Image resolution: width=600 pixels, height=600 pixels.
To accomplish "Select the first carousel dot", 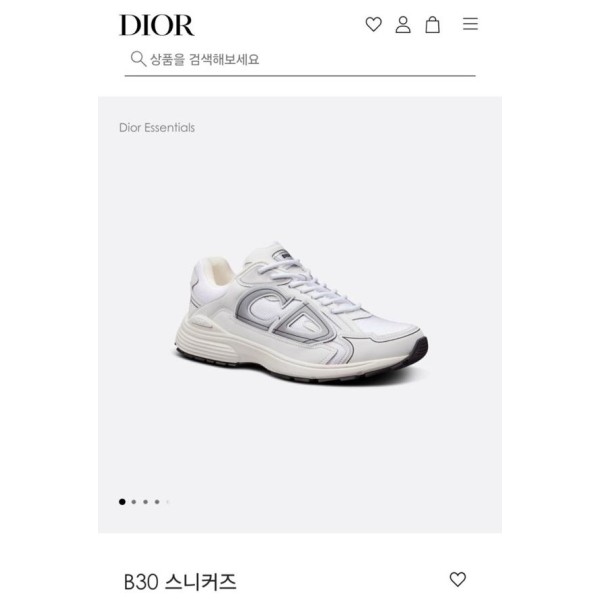I will pos(122,502).
